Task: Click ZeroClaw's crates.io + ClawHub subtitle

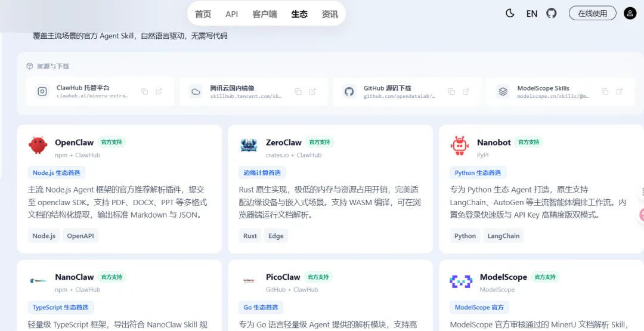Action: (x=293, y=155)
